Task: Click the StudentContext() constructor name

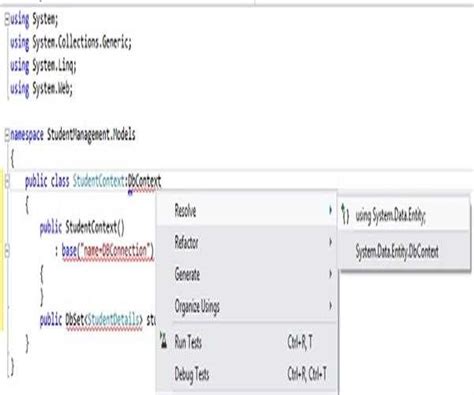Action: [x=95, y=228]
